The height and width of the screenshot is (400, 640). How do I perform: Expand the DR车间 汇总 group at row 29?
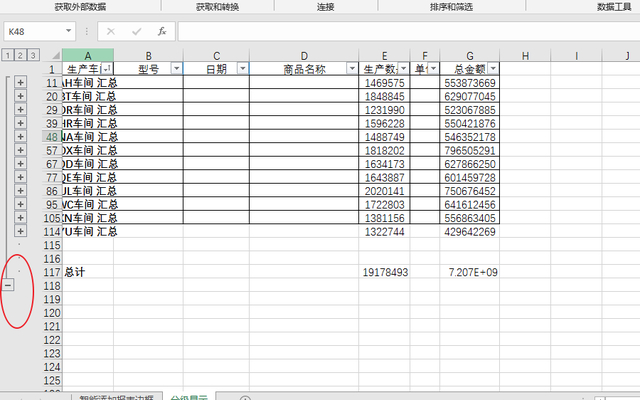coord(20,109)
